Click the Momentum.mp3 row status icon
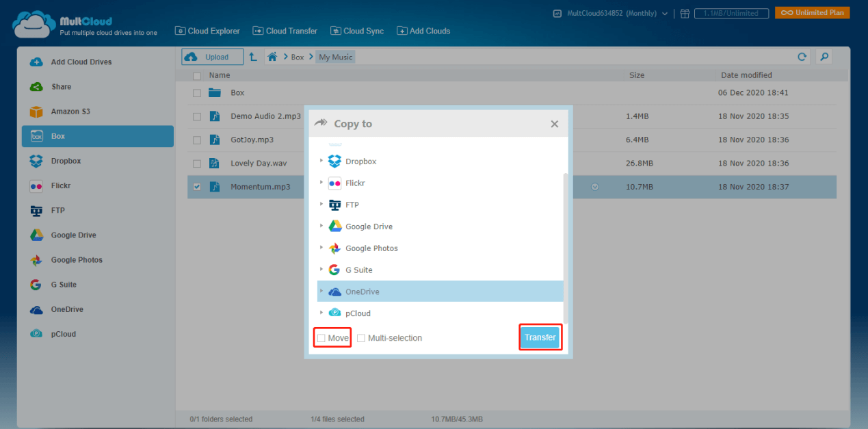The height and width of the screenshot is (429, 868). (x=595, y=187)
